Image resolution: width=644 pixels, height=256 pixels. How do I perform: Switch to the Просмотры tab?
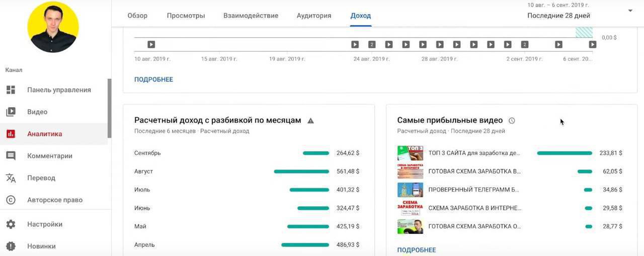[x=186, y=16]
